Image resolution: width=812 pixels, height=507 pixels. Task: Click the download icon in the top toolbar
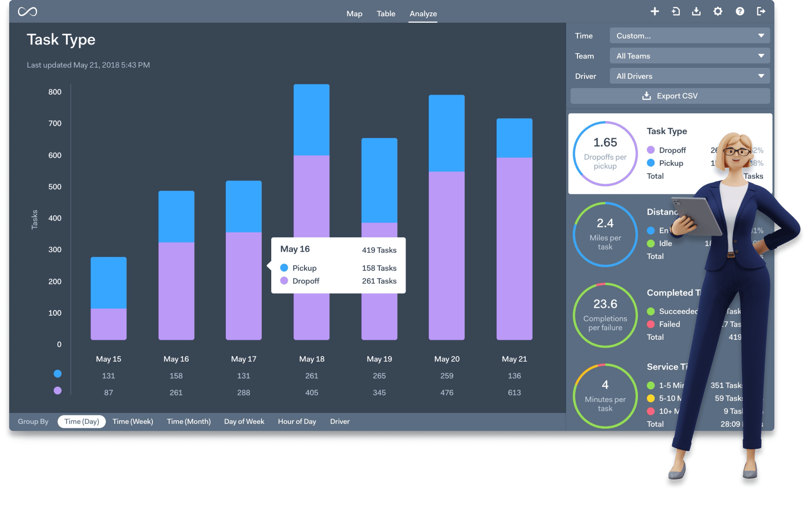tap(697, 11)
